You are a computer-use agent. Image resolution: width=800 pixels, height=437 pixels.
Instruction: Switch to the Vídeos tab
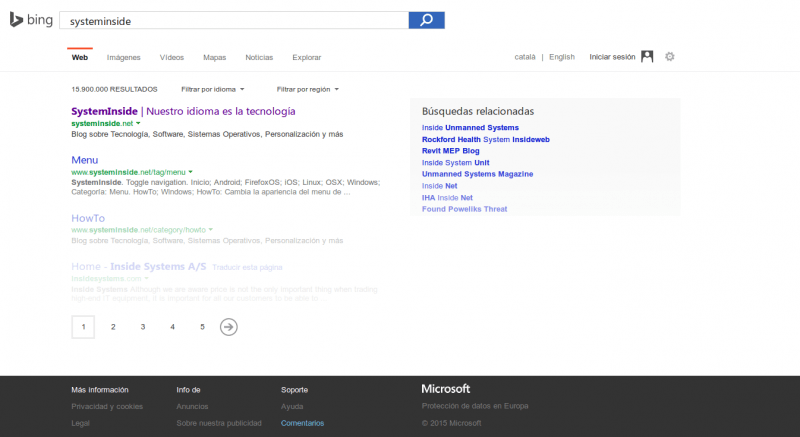tap(172, 57)
